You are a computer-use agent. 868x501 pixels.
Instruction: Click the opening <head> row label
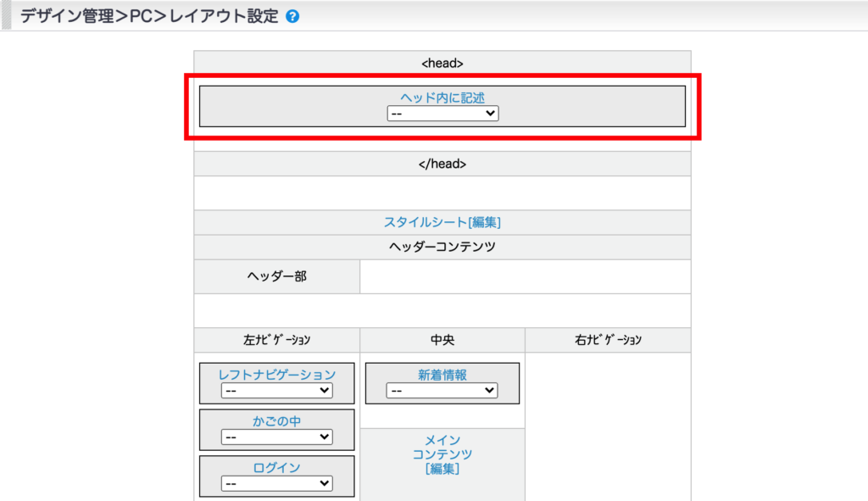[x=442, y=63]
